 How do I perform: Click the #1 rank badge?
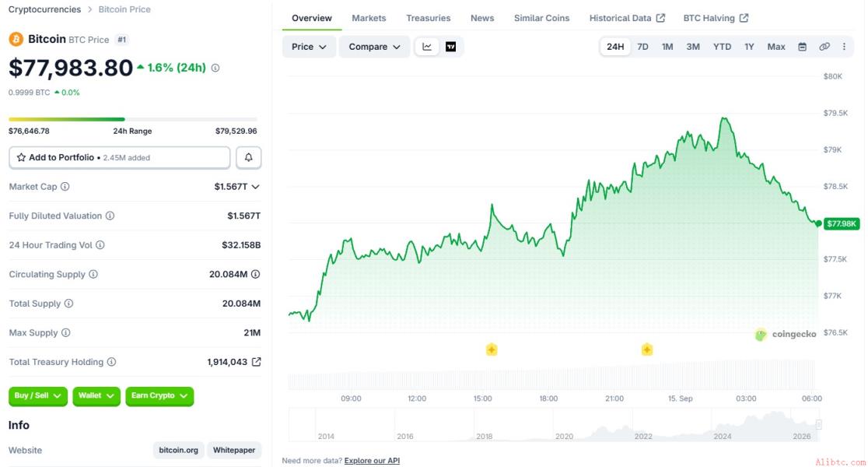point(122,40)
